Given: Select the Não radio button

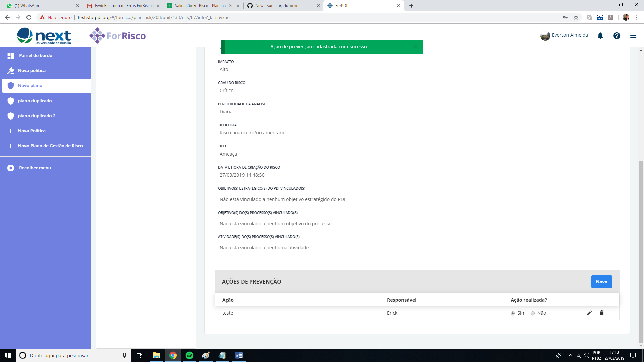Looking at the screenshot, I should (x=533, y=313).
